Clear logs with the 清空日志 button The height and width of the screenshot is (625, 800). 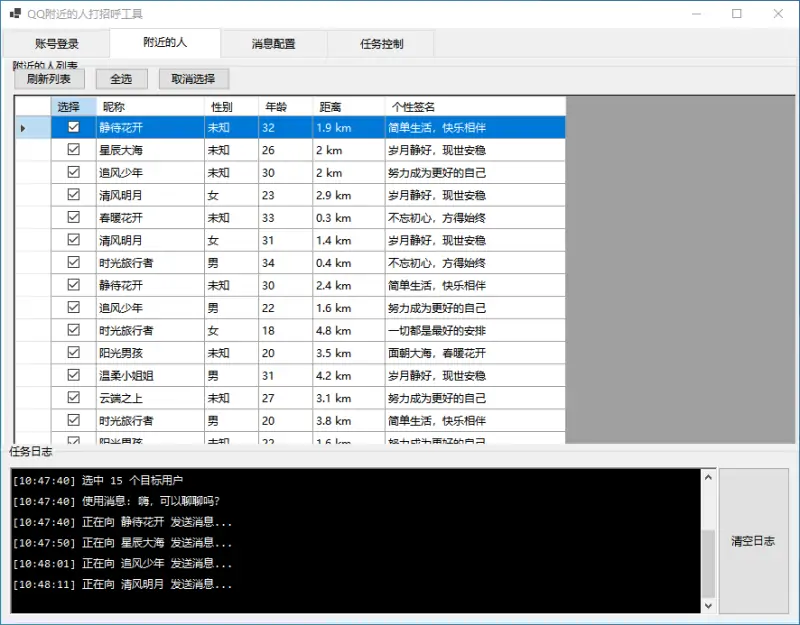753,541
